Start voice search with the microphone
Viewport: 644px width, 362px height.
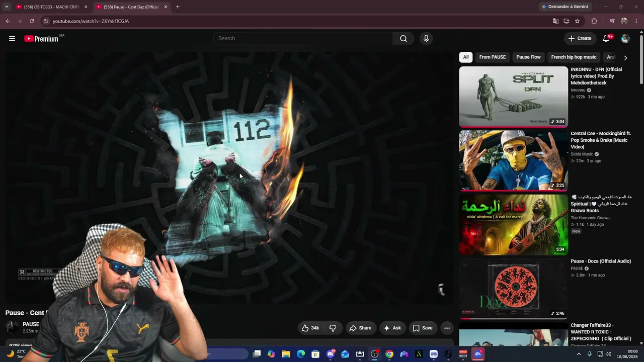click(426, 39)
